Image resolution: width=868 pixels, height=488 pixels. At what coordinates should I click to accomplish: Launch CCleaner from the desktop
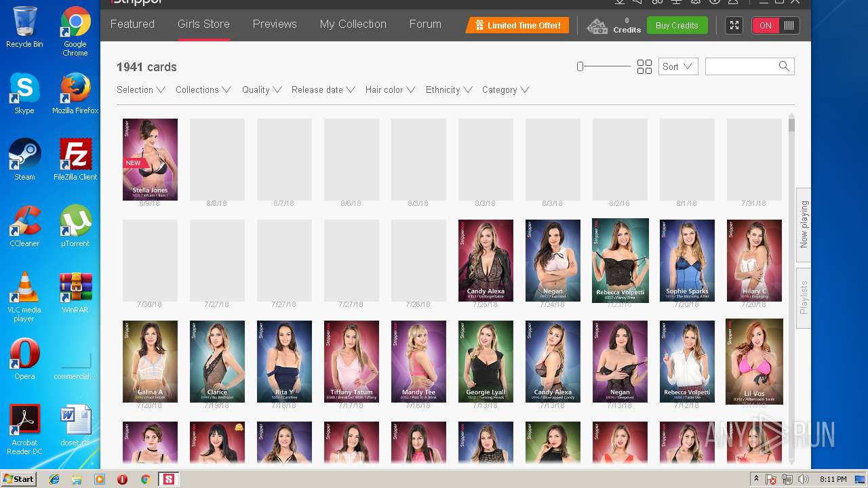(24, 226)
